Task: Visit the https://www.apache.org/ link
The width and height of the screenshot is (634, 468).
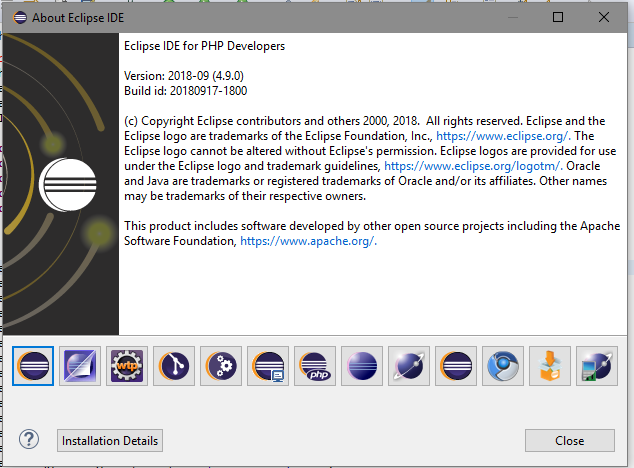Action: (x=309, y=241)
